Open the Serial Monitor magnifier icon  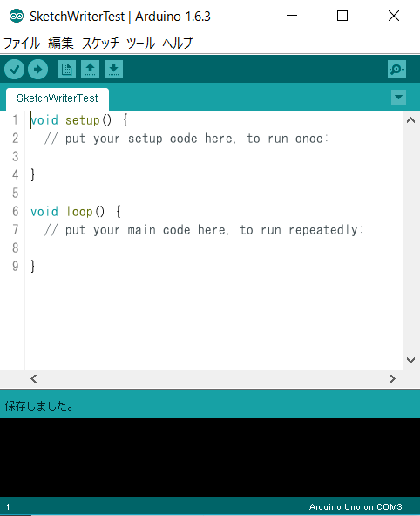[396, 69]
